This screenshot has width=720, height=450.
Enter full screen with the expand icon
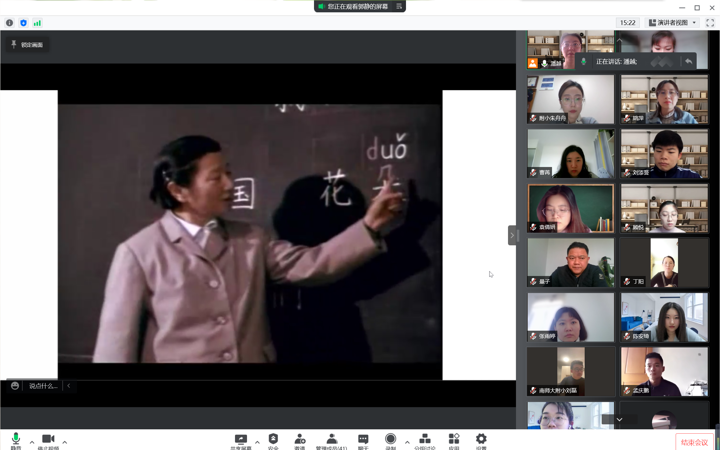coord(710,22)
